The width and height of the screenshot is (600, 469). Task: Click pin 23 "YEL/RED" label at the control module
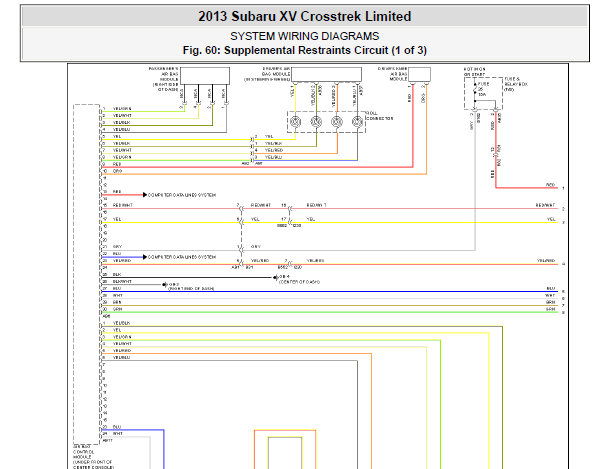pos(122,261)
